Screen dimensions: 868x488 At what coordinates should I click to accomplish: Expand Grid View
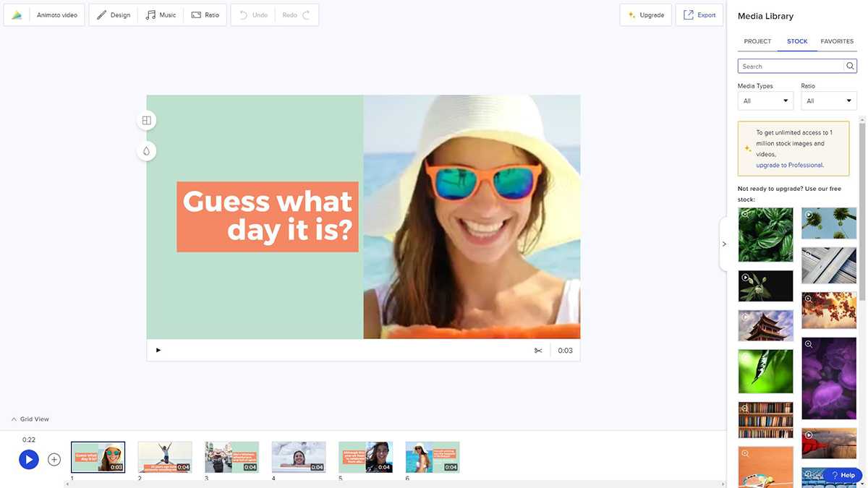coord(30,419)
